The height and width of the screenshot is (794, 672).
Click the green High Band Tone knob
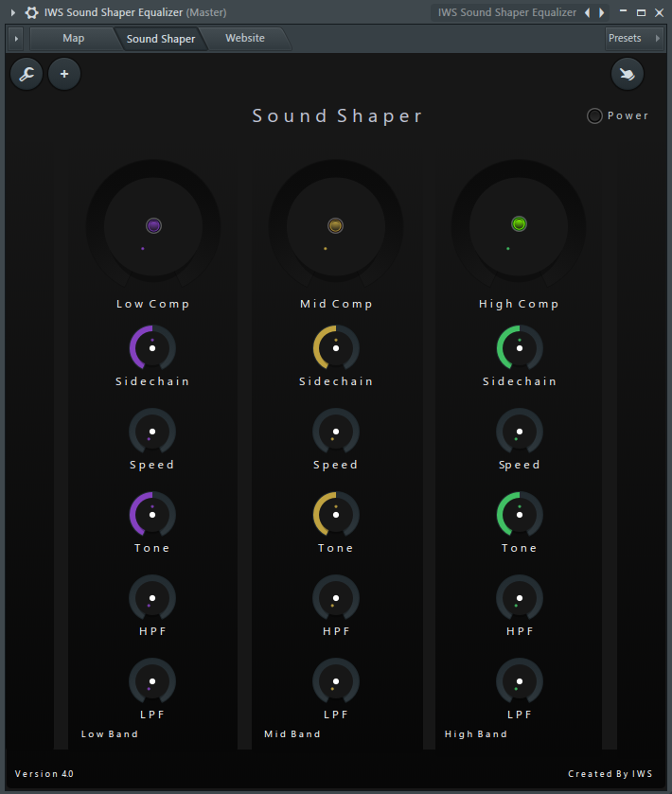click(x=520, y=515)
